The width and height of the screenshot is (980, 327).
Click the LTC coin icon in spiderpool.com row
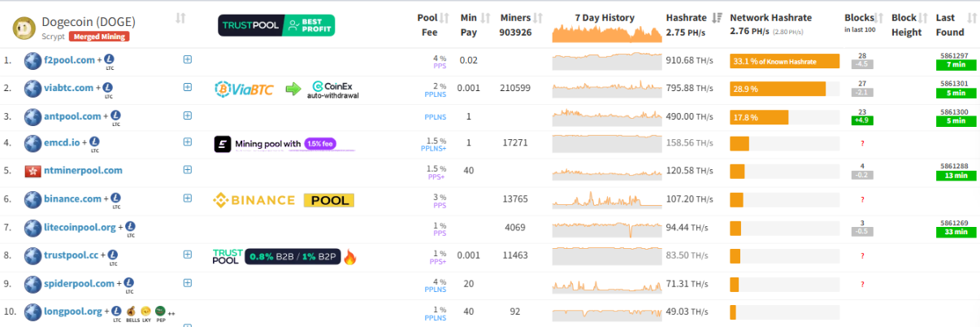point(129,283)
